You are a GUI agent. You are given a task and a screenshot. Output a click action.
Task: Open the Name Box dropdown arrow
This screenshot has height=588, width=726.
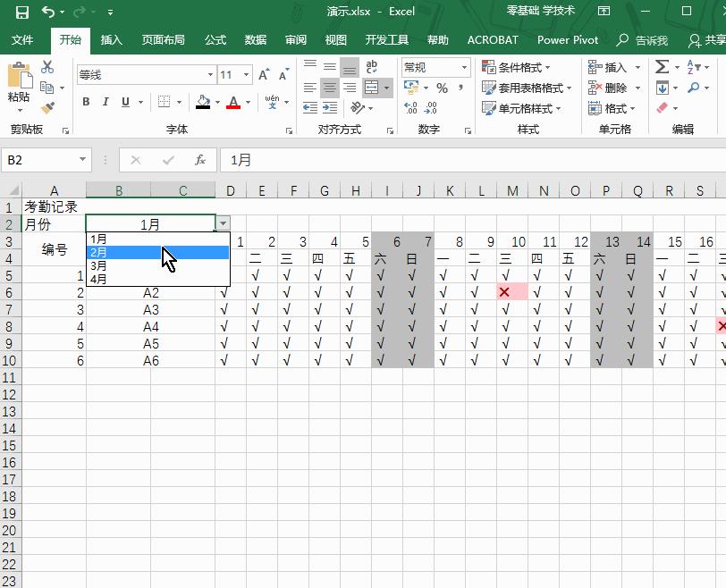(82, 160)
